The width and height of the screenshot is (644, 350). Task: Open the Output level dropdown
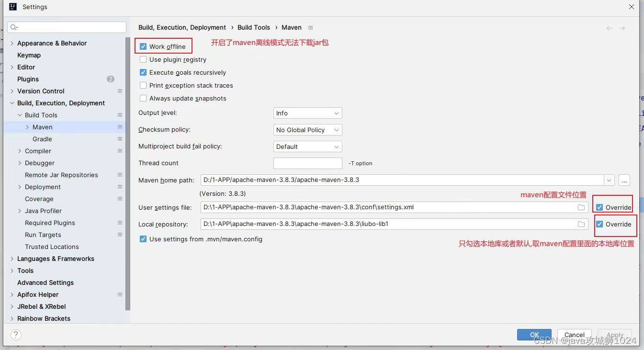click(307, 113)
